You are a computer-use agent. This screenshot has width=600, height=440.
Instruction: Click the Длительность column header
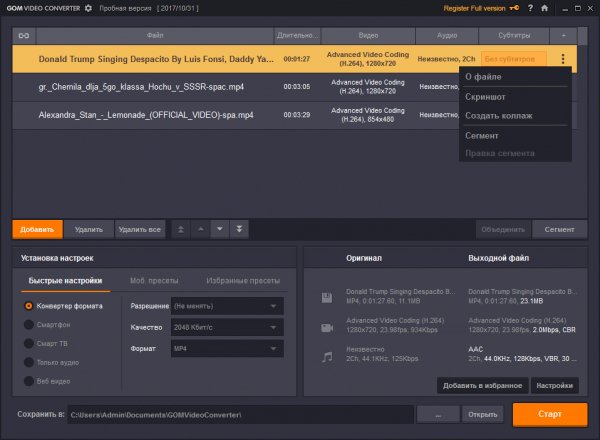[297, 36]
